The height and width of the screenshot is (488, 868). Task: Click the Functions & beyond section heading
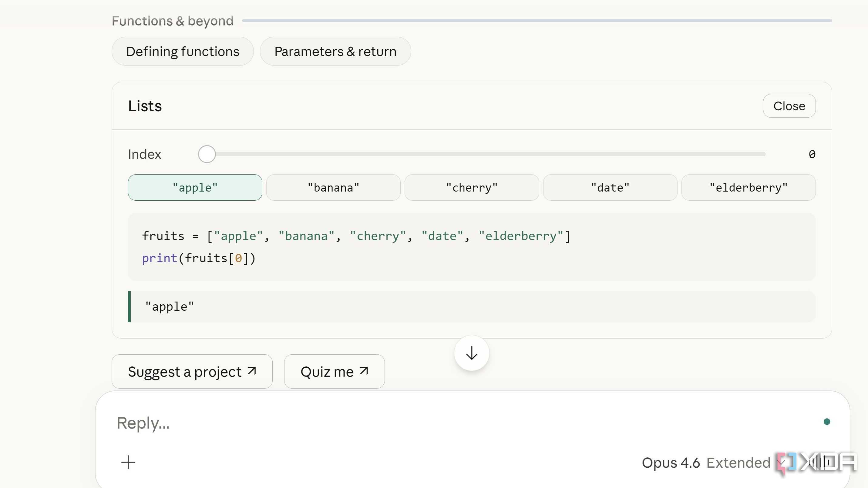coord(173,21)
